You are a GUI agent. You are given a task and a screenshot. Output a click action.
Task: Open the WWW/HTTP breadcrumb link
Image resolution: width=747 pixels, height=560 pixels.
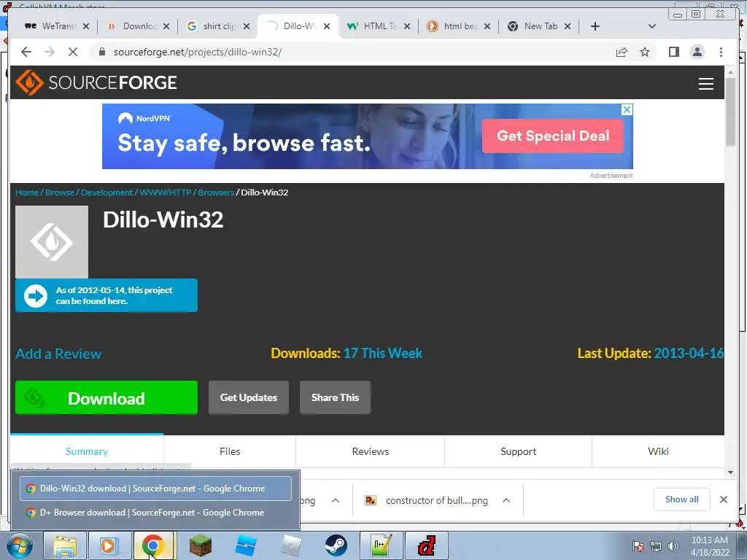166,192
